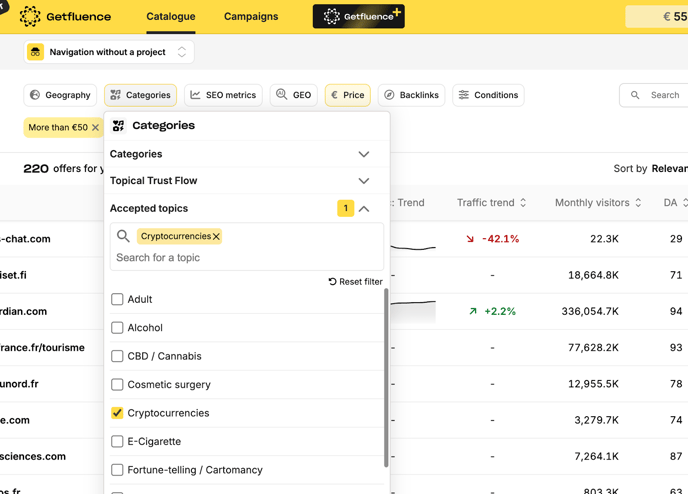Switch to the Campaigns tab
This screenshot has height=494, width=688.
251,16
